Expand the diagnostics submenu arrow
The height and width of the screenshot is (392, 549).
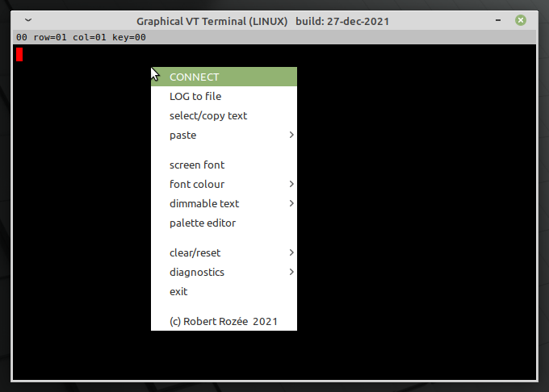(x=291, y=273)
